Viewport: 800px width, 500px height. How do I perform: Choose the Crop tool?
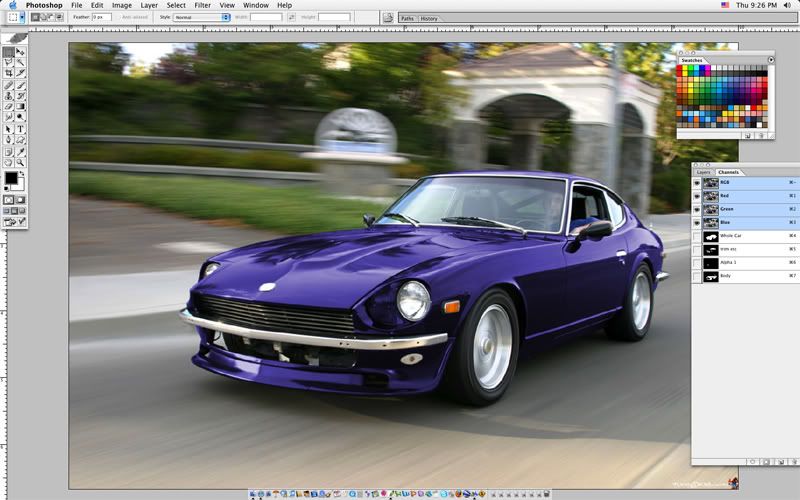(9, 73)
